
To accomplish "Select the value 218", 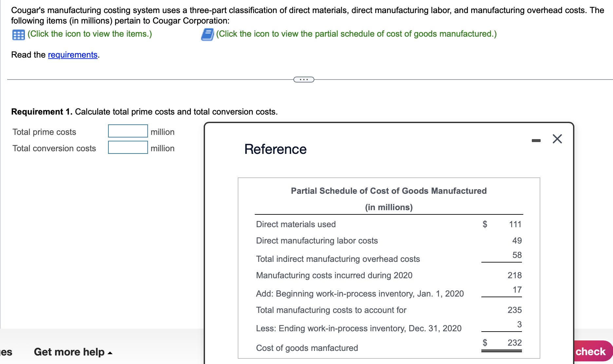I will click(x=514, y=275).
